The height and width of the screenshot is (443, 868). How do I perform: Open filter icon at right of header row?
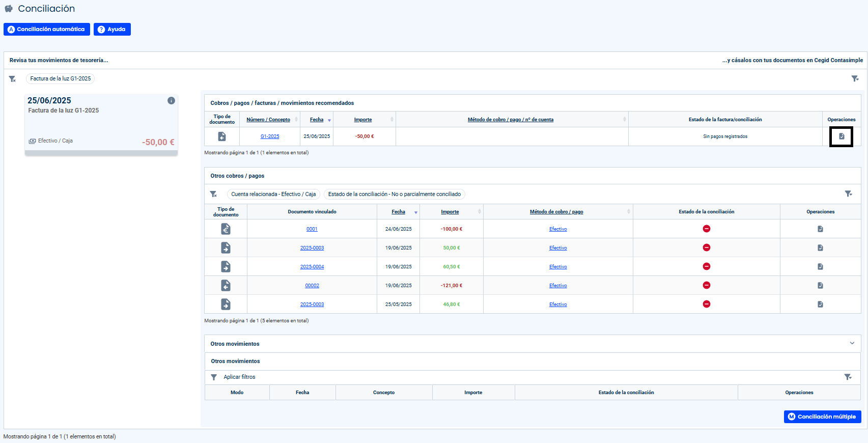coord(855,78)
